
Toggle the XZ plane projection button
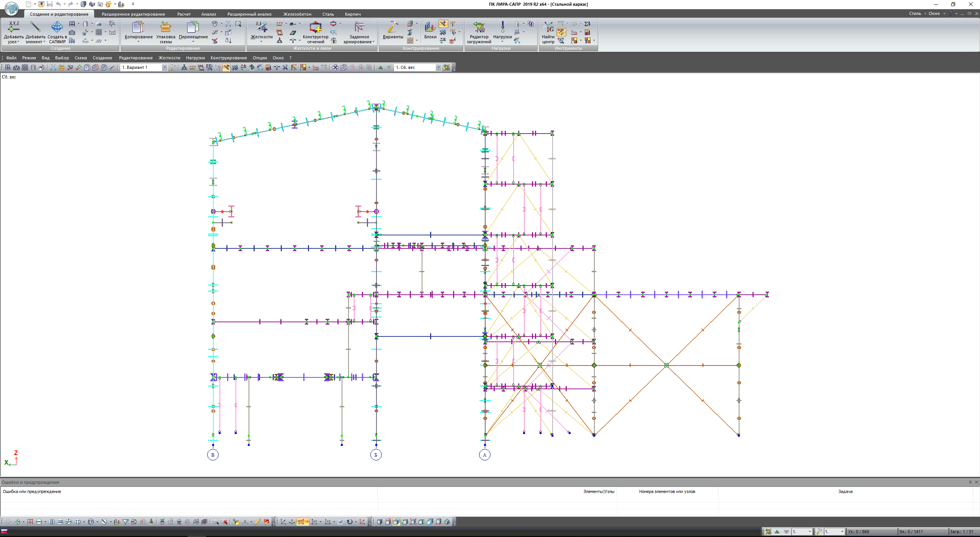301,522
